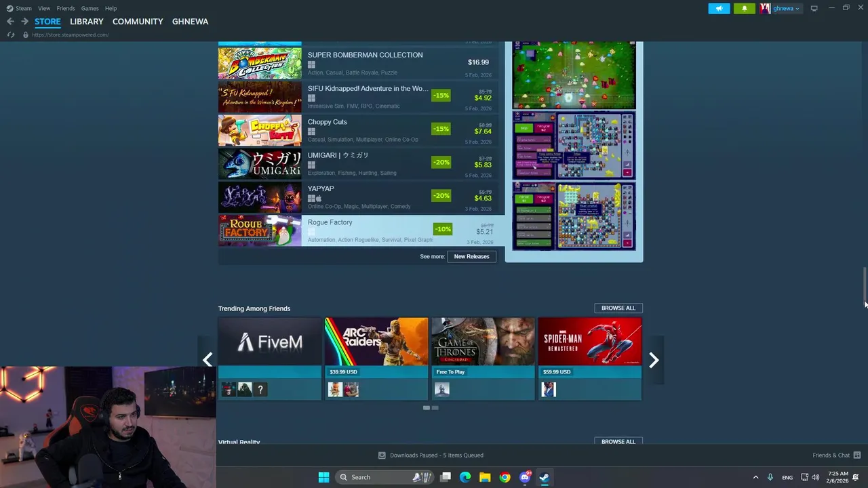868x488 pixels.
Task: Click the -20% discount on UMIGARI
Action: [441, 162]
